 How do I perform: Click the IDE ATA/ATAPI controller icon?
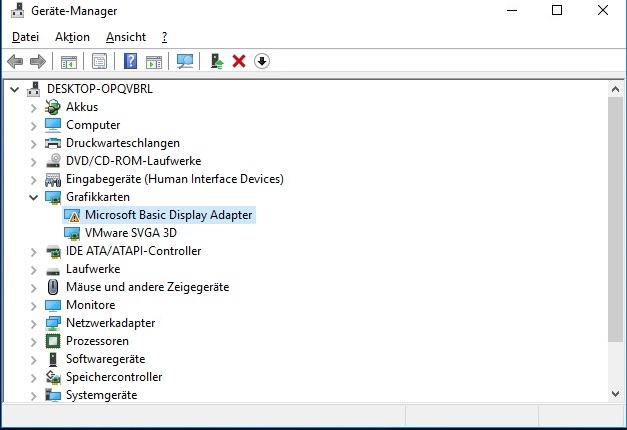(x=53, y=251)
